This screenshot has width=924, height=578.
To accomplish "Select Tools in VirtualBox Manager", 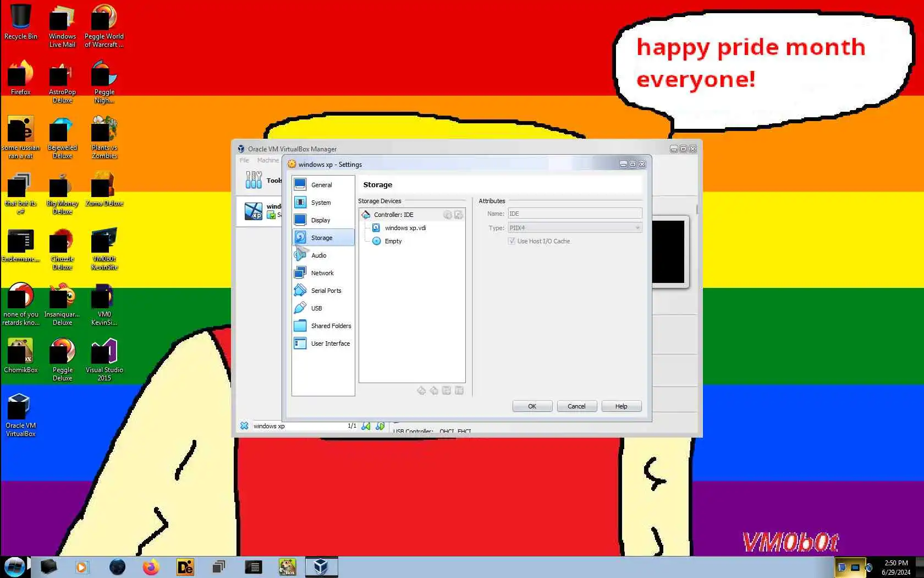I will (x=263, y=180).
